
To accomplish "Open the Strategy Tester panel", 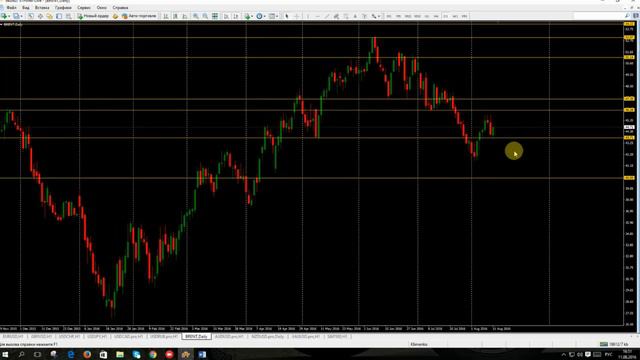I will [69, 16].
